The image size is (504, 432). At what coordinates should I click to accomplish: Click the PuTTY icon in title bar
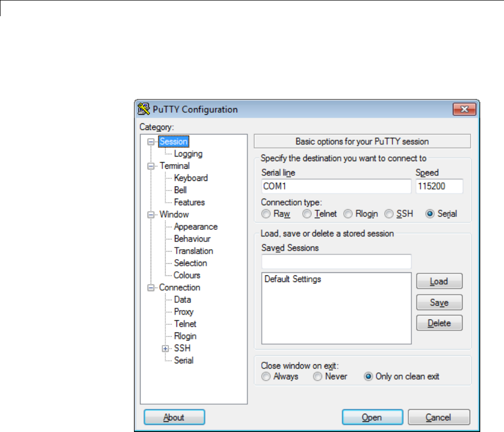tap(144, 109)
